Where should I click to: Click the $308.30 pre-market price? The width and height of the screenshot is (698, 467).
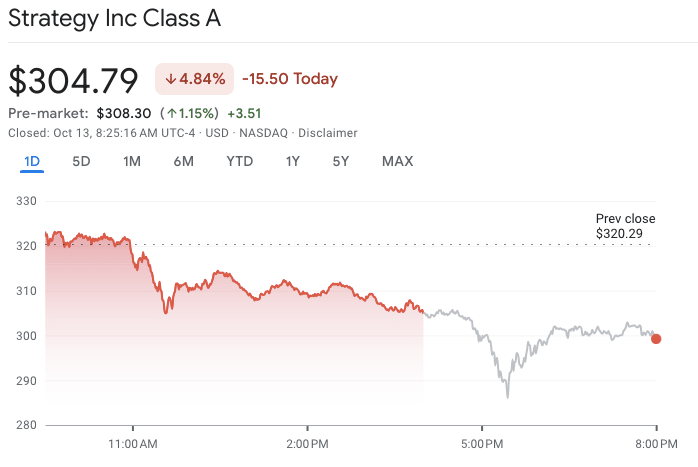[x=124, y=114]
